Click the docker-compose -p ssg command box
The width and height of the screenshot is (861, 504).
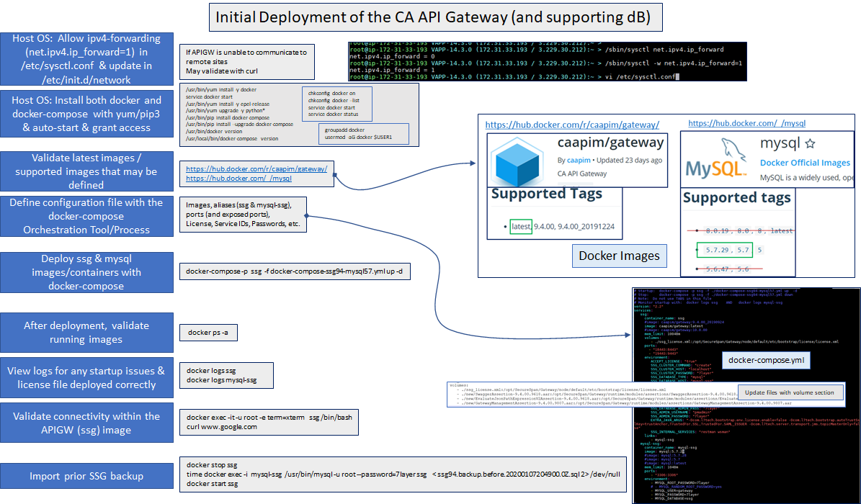[295, 272]
